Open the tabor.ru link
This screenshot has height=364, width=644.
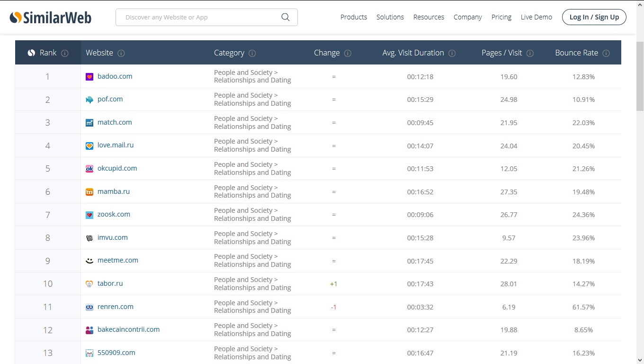110,283
